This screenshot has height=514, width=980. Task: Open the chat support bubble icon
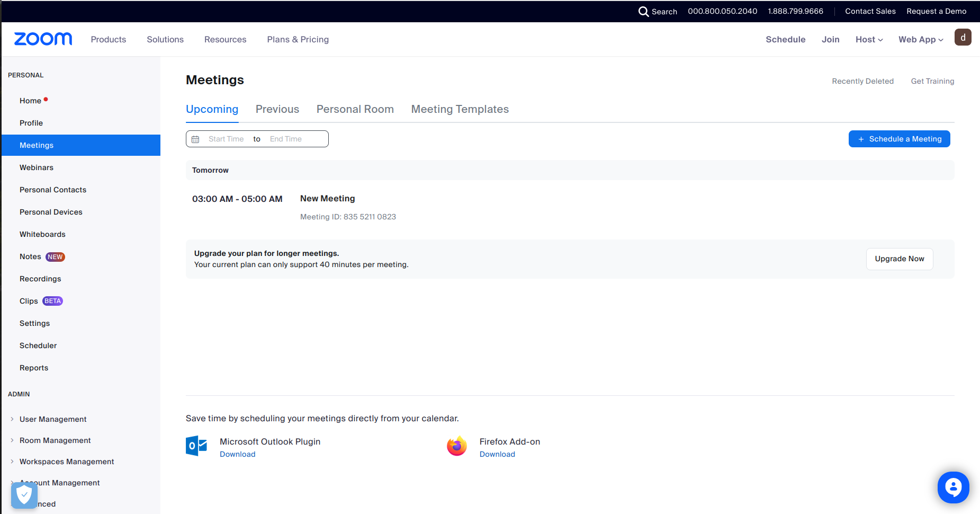point(953,487)
